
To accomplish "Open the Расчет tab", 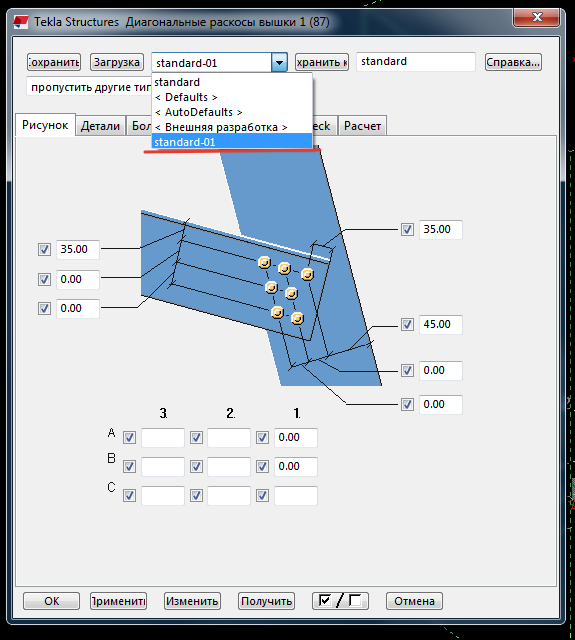I will [362, 126].
